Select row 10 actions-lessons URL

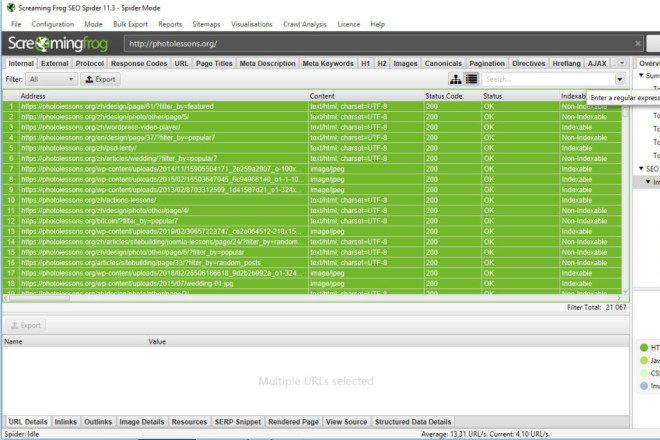tap(312, 200)
